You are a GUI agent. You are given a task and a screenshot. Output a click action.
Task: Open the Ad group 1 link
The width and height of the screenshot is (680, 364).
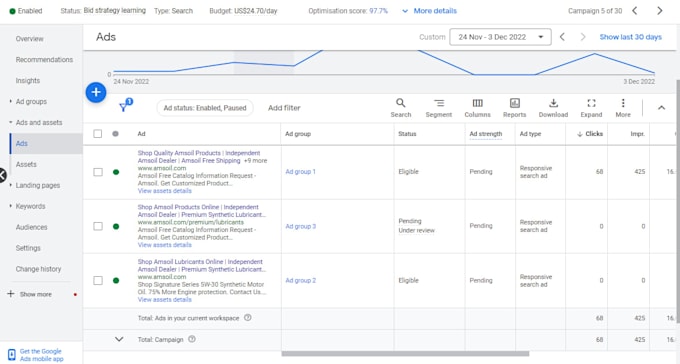[301, 172]
